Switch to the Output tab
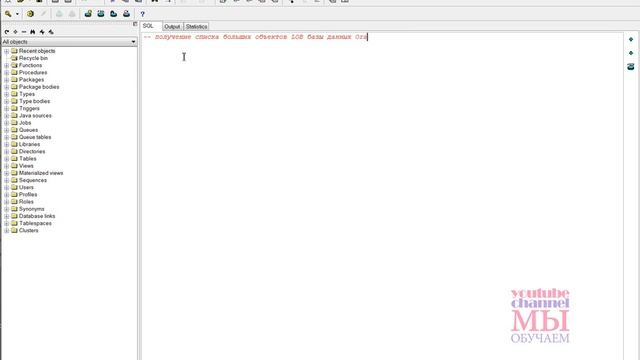 172,27
